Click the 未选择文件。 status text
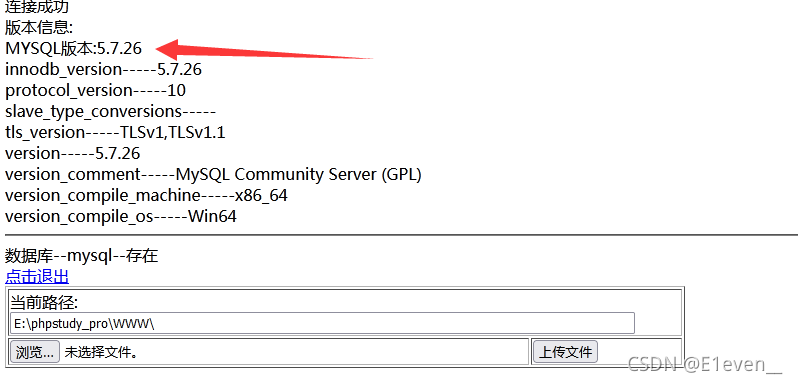 point(101,352)
